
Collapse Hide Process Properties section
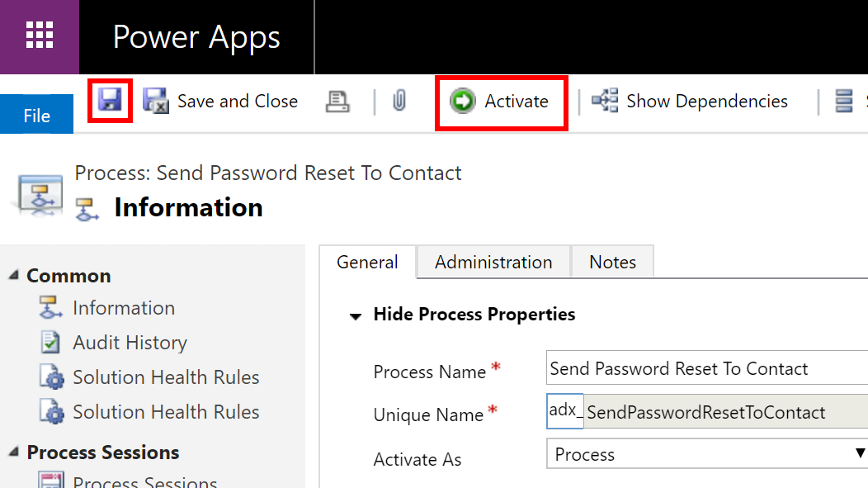(356, 316)
